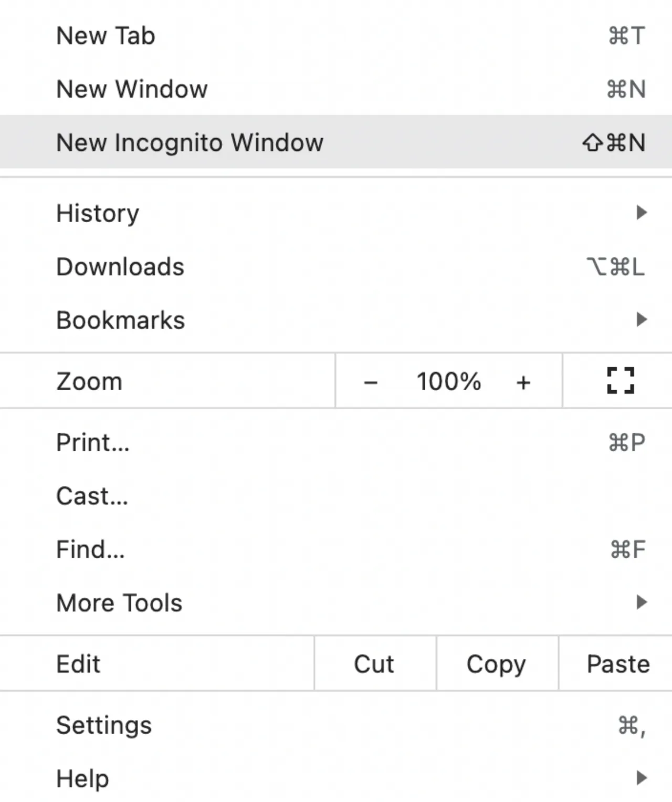Click the 100% zoom level value
This screenshot has width=672, height=802.
pyautogui.click(x=449, y=381)
